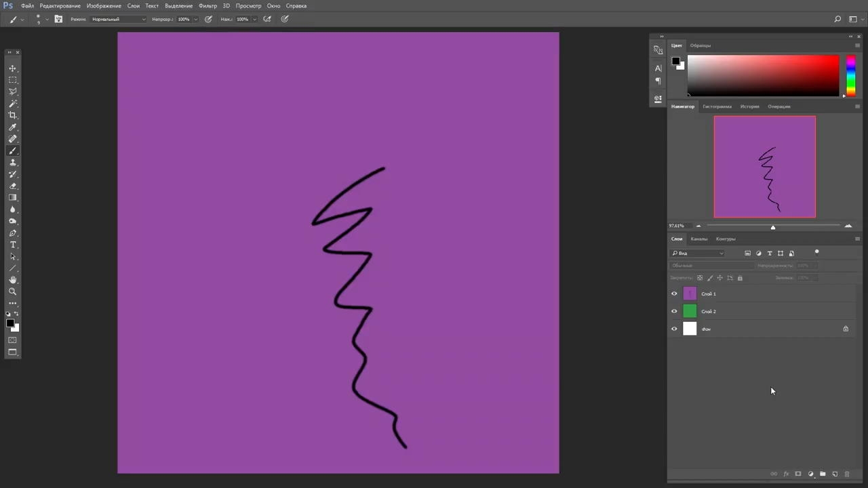
Task: Open the Справка menu
Action: click(x=296, y=5)
